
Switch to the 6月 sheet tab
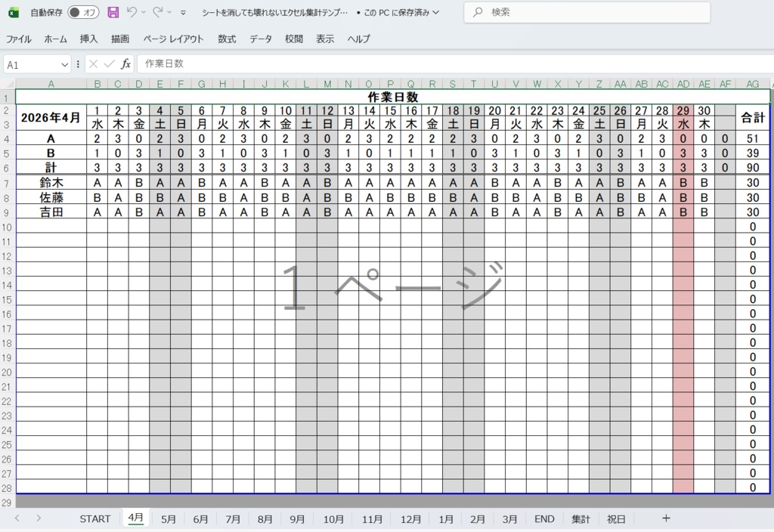(x=200, y=519)
